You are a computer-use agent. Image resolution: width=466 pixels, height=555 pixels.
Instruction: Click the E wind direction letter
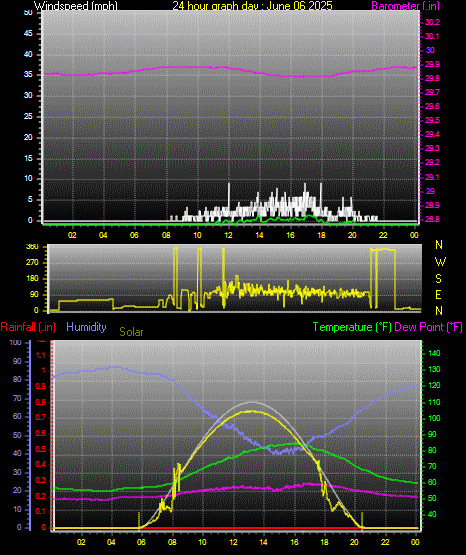pyautogui.click(x=438, y=294)
